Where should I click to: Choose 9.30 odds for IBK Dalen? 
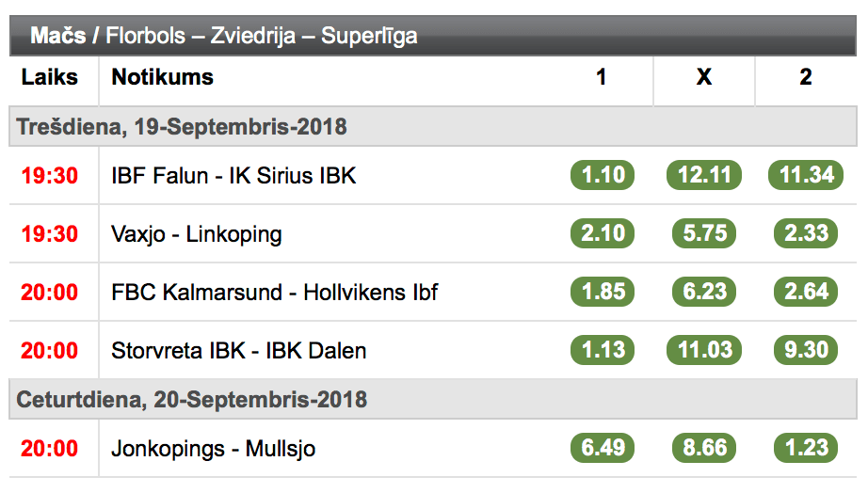click(x=806, y=350)
